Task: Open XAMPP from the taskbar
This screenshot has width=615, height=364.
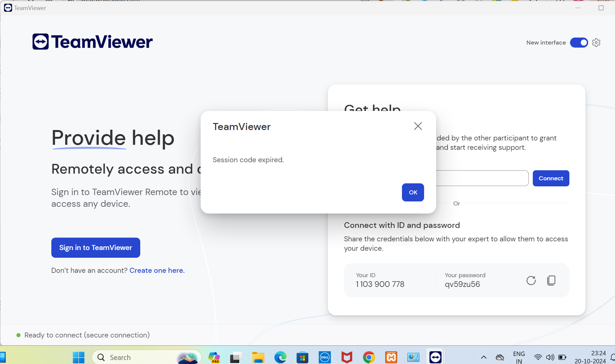Action: point(391,357)
